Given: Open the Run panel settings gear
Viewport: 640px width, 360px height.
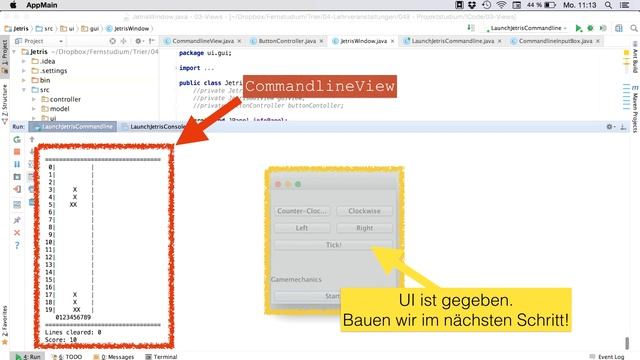Looking at the screenshot, I should click(x=610, y=127).
